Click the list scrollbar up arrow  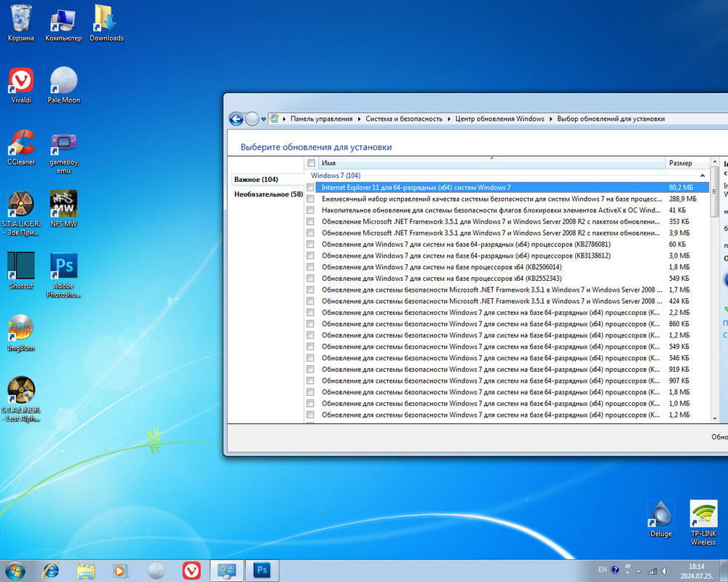point(714,162)
